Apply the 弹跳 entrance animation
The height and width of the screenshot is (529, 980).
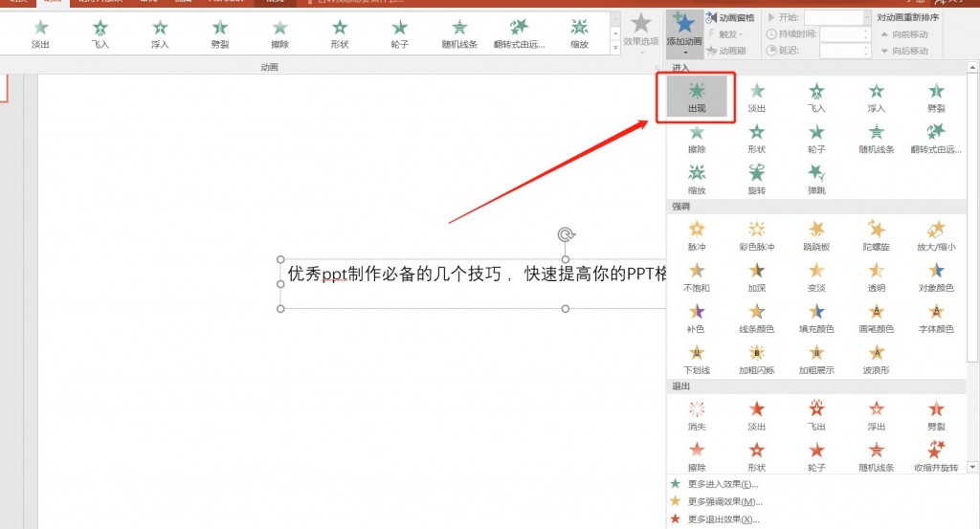pyautogui.click(x=815, y=178)
